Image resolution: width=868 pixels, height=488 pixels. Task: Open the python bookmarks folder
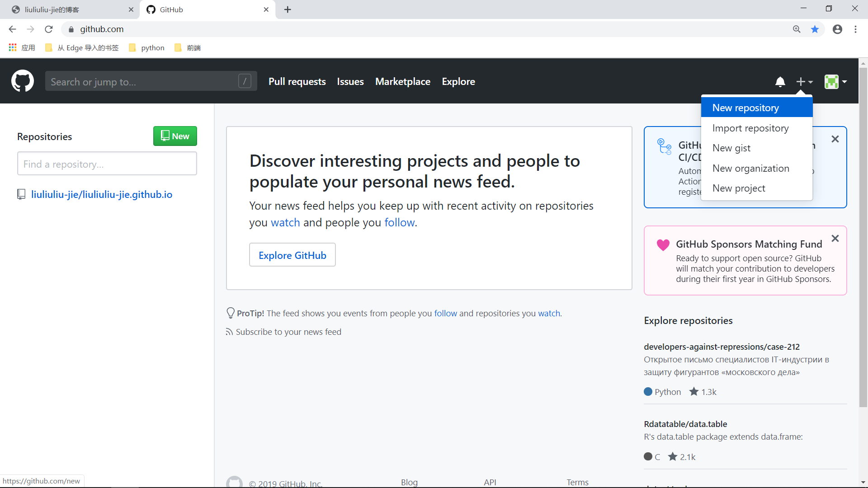(147, 48)
